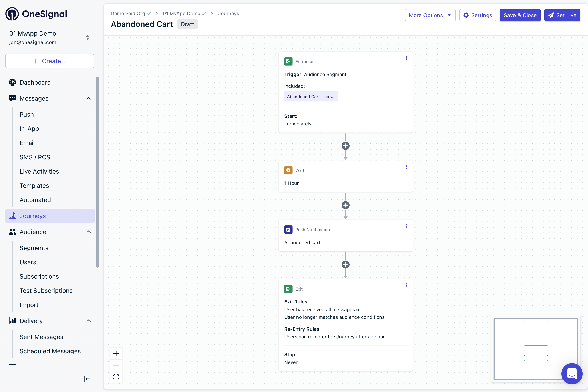Image resolution: width=588 pixels, height=392 pixels.
Task: Collapse the Messages menu section
Action: coord(89,99)
